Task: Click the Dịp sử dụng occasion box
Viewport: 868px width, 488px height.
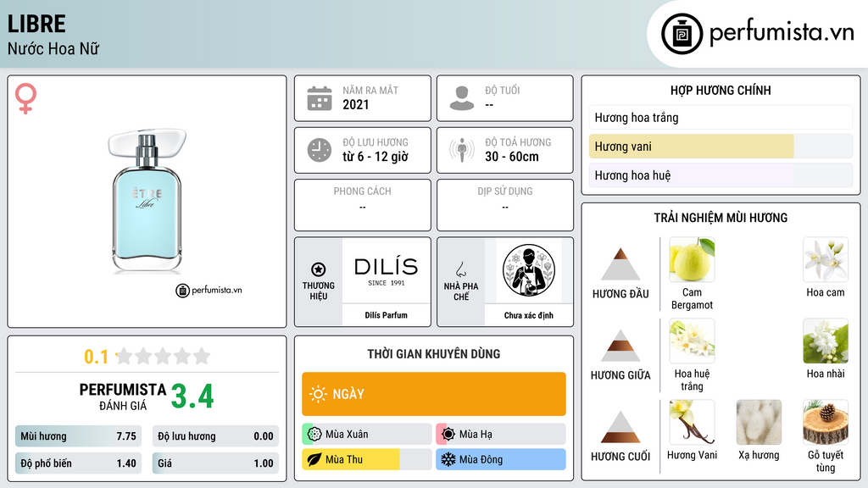Action: click(505, 205)
